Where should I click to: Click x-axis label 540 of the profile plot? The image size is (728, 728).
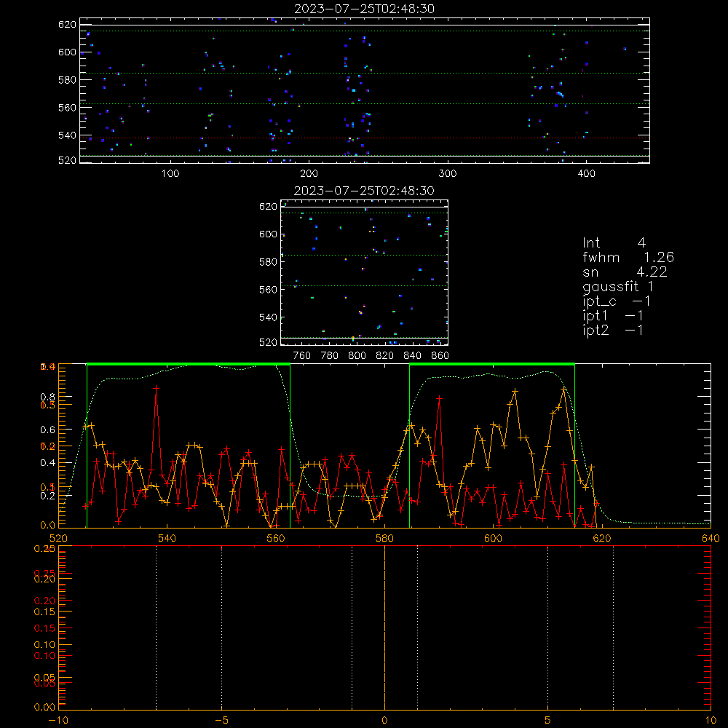167,538
